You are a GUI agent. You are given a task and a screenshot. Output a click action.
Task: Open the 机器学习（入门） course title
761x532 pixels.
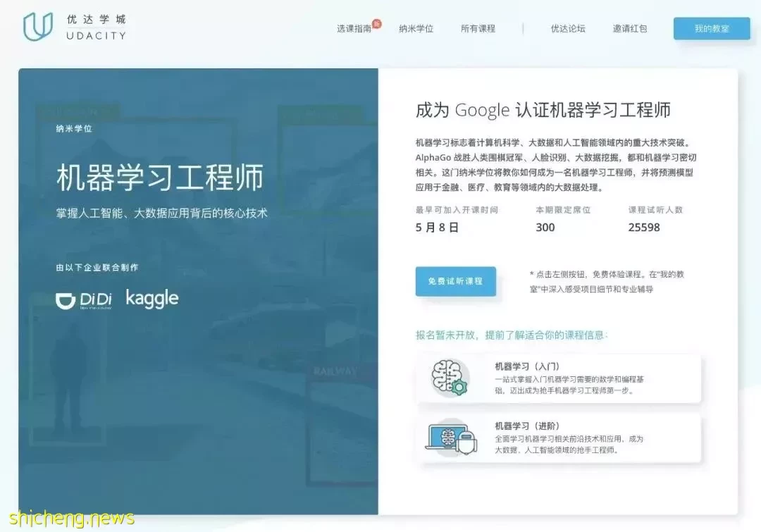(527, 366)
